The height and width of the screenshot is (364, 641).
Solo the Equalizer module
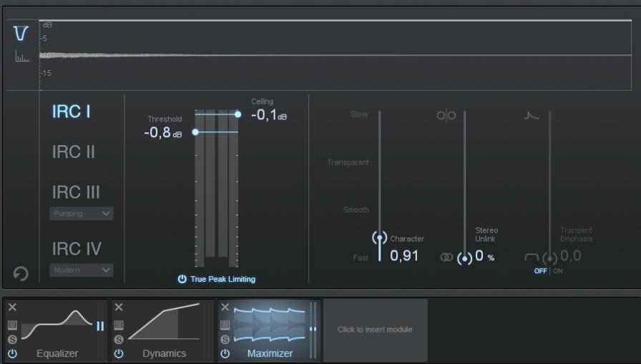[x=12, y=339]
